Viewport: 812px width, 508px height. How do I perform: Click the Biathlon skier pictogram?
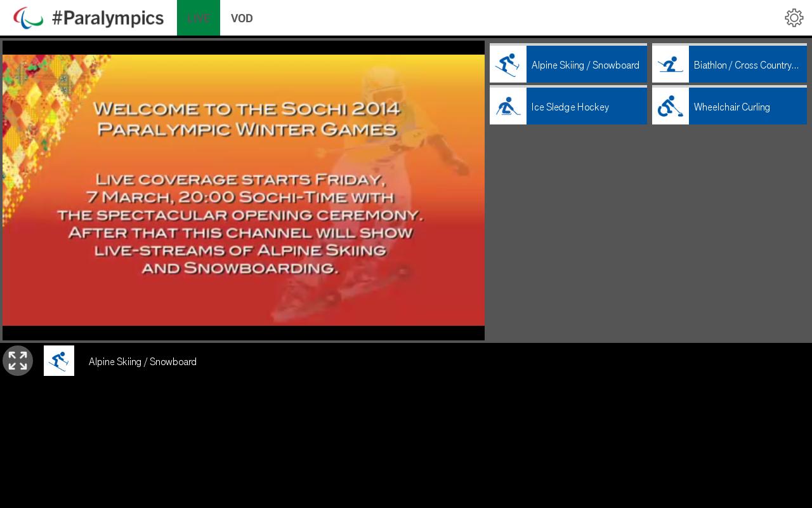[671, 64]
